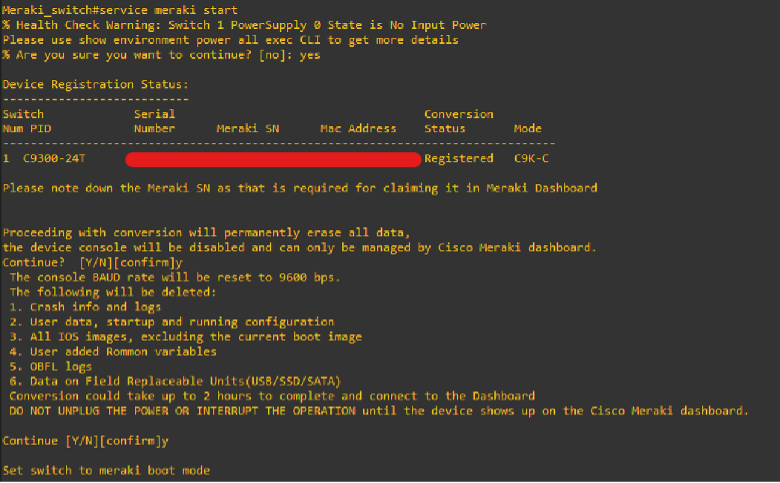Image resolution: width=780 pixels, height=483 pixels.
Task: Click the "Mode" column header
Action: tap(527, 128)
